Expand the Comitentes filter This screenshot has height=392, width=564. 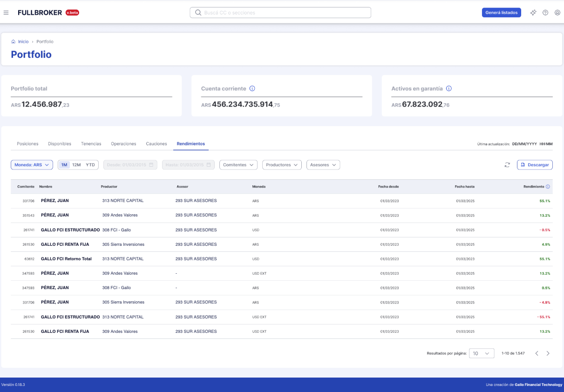[x=238, y=165]
